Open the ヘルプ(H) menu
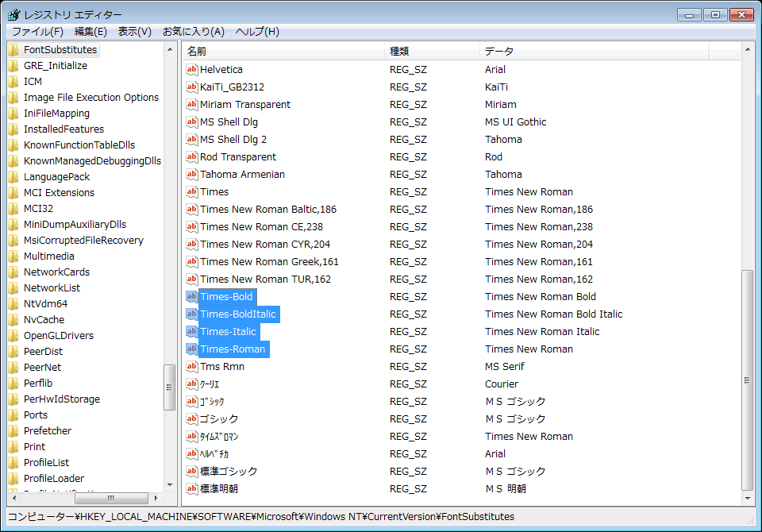The width and height of the screenshot is (762, 532). 257,32
